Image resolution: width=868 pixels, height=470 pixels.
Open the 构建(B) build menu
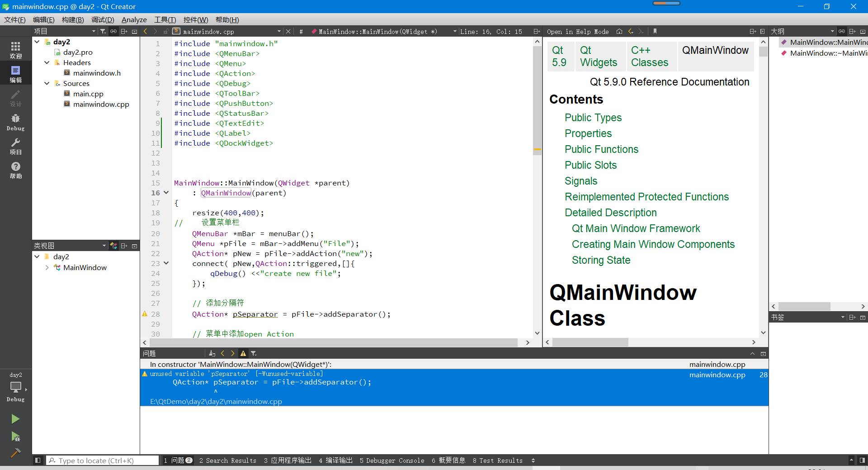click(x=73, y=19)
